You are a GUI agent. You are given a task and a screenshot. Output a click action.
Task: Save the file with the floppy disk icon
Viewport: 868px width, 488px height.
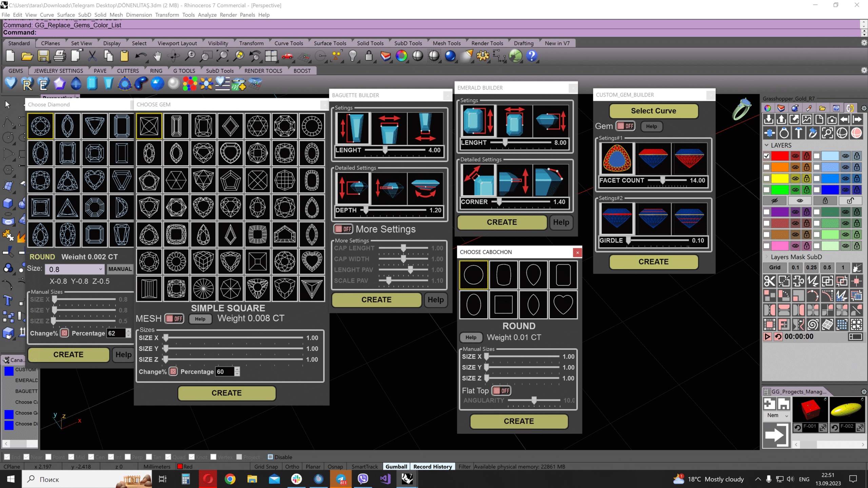[43, 56]
